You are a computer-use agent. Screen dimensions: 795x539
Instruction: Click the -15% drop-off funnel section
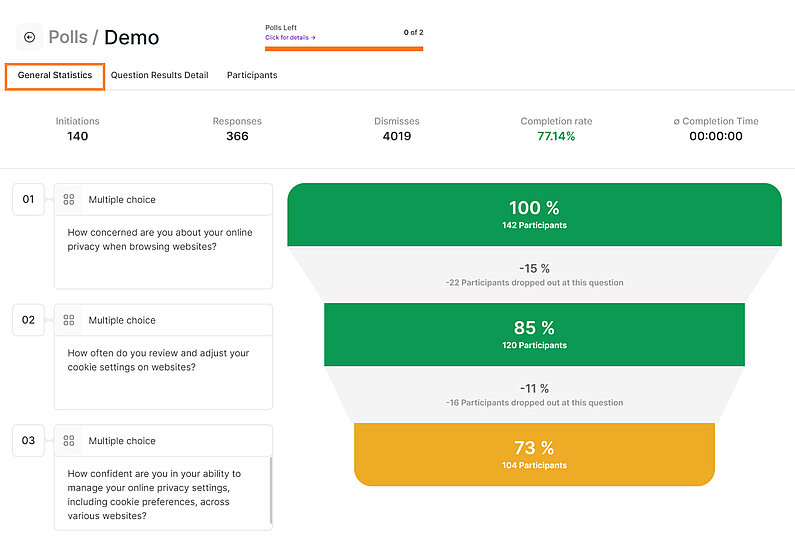[534, 274]
